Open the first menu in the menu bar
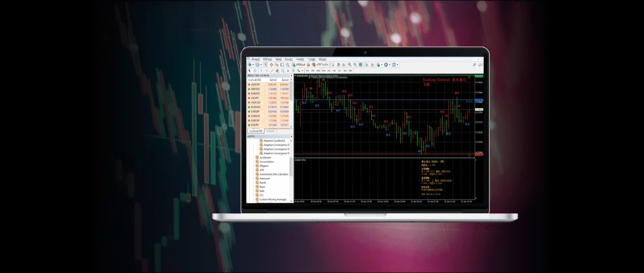Screen dimensions: 644x273 point(256,60)
